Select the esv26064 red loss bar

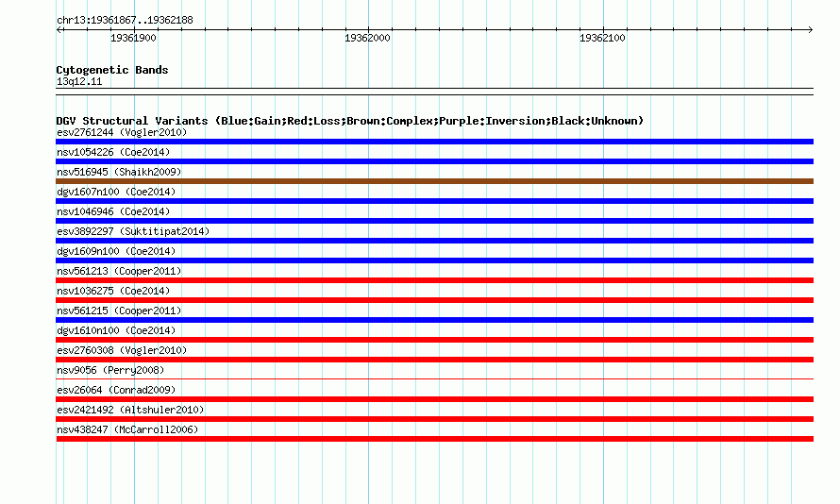pos(434,399)
